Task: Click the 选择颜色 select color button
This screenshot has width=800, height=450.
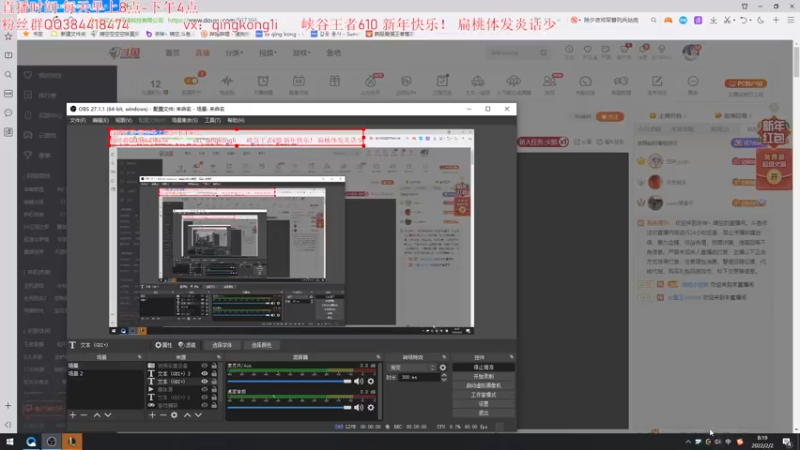Action: click(261, 345)
